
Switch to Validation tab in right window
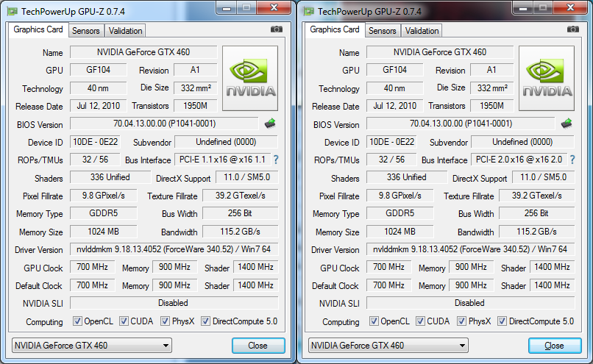pyautogui.click(x=422, y=31)
